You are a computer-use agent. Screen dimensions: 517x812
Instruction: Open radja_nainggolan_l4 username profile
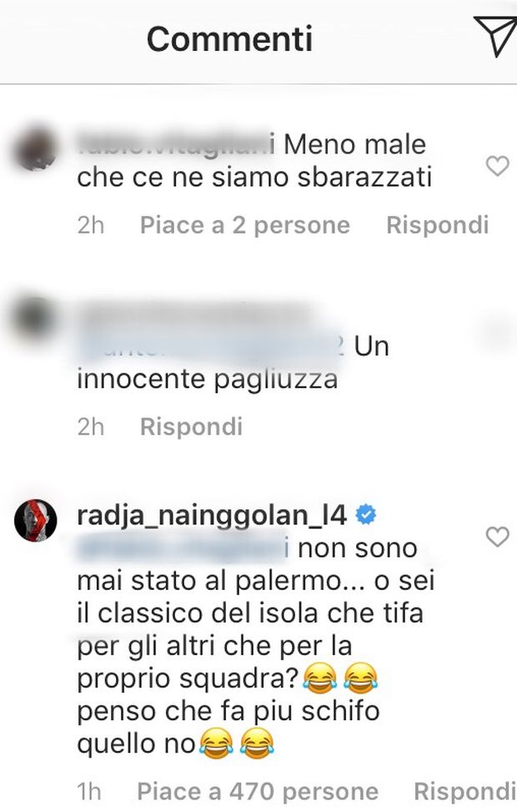coord(212,516)
